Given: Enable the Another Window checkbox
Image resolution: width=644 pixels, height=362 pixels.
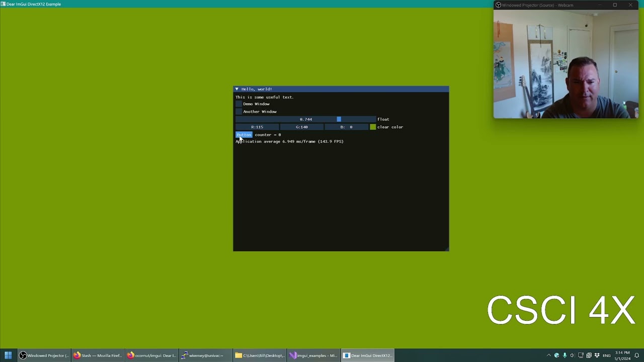Looking at the screenshot, I should [x=238, y=112].
